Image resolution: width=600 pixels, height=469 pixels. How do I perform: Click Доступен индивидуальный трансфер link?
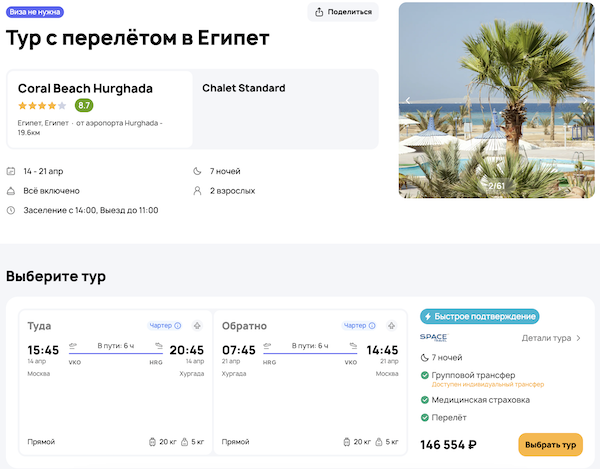[x=482, y=384]
